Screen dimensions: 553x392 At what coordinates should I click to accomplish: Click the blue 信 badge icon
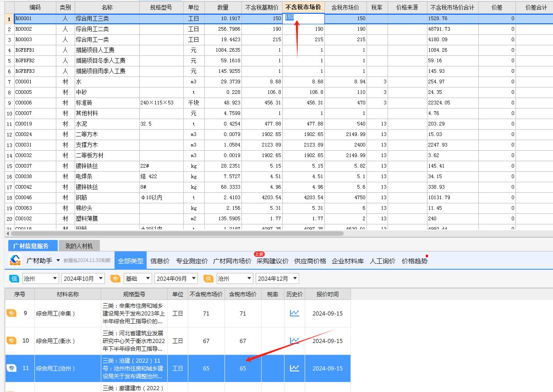pos(15,278)
